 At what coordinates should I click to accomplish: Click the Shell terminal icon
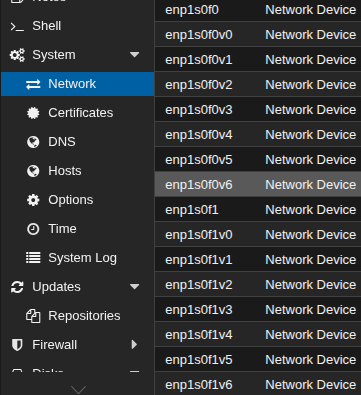[x=17, y=27]
